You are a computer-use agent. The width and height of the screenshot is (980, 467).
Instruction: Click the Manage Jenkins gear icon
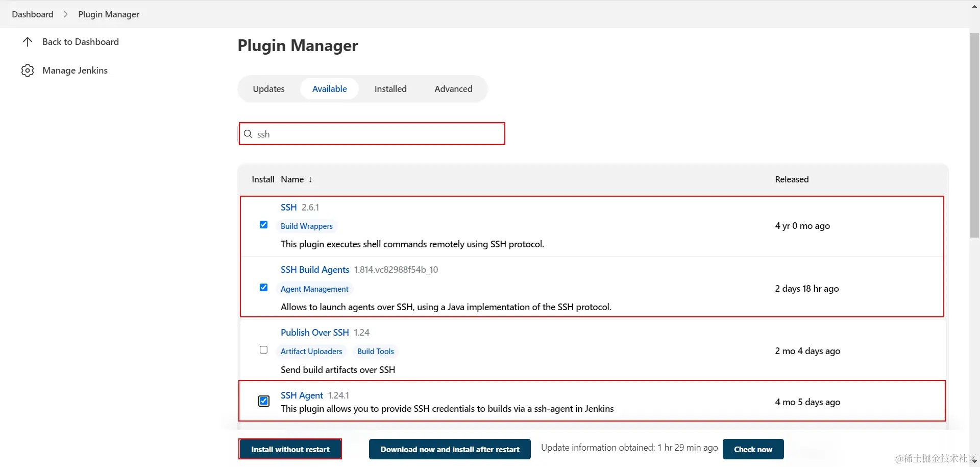[x=28, y=71]
